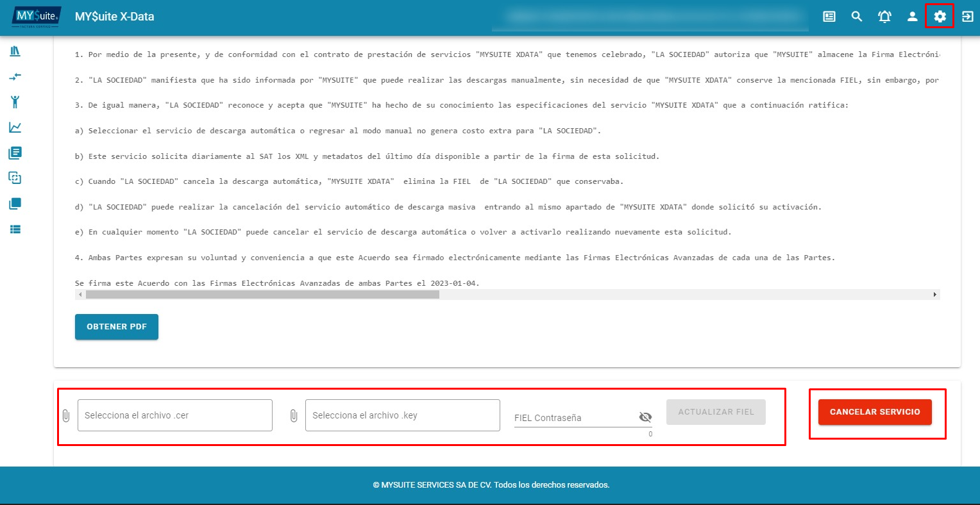Screen dimensions: 980x505
Task: Click the OBTENER PDF button
Action: [x=117, y=327]
